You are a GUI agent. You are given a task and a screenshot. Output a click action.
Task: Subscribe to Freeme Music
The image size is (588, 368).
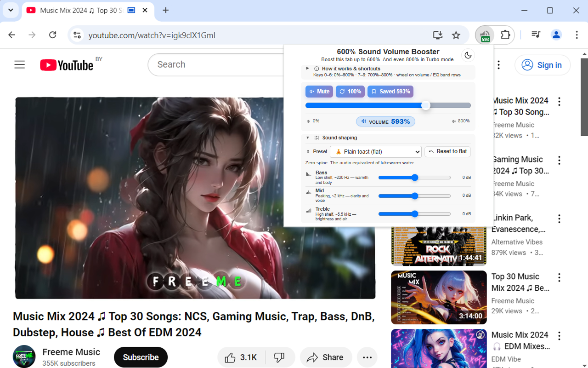[141, 357]
